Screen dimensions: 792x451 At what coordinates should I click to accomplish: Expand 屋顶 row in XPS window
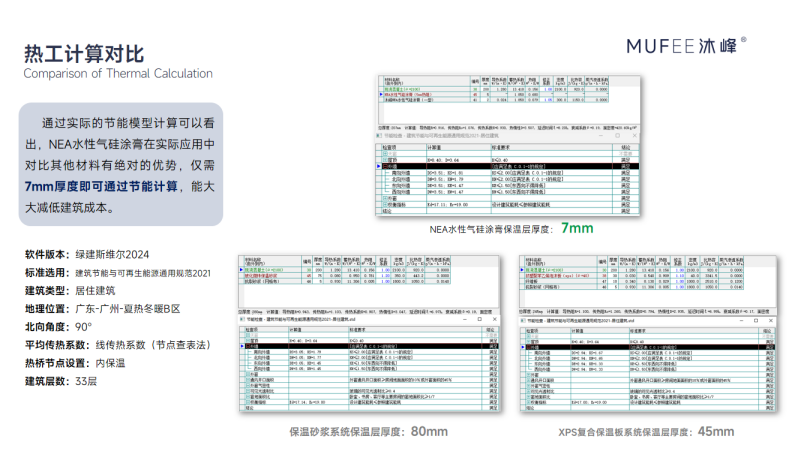click(x=529, y=342)
